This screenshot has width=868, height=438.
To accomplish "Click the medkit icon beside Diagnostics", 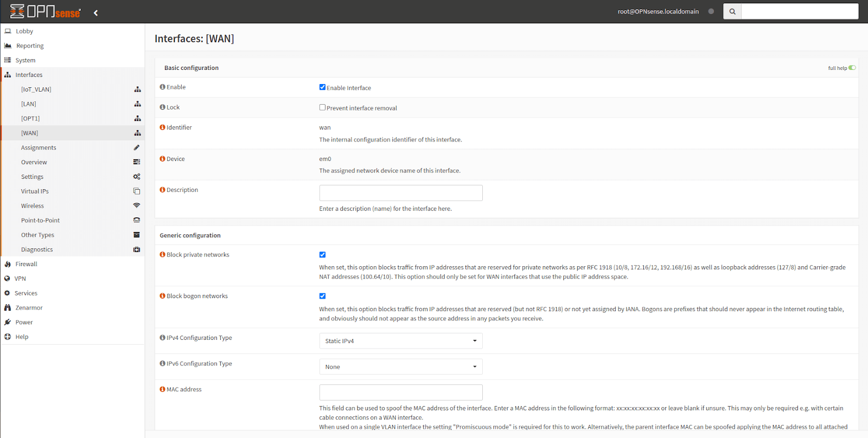I will pos(137,249).
